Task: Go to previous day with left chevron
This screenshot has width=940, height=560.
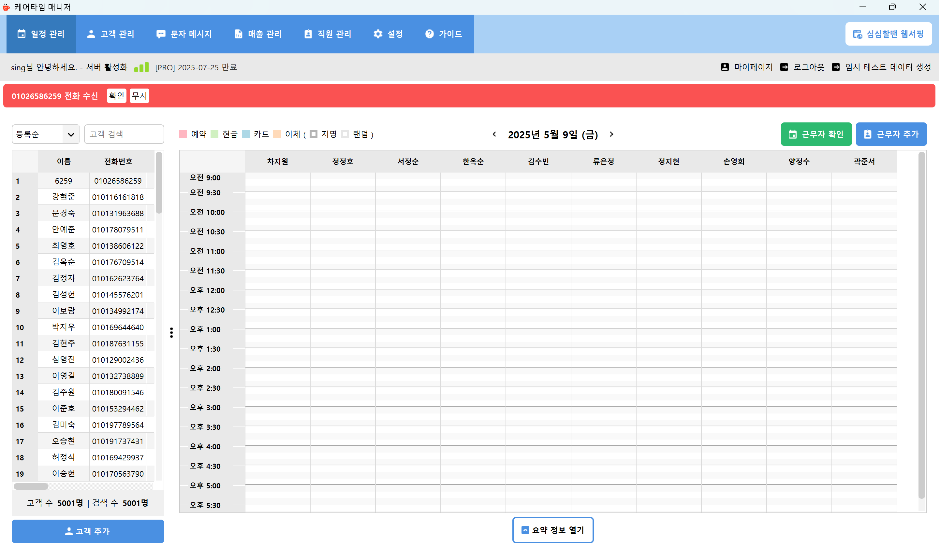Action: pos(495,134)
